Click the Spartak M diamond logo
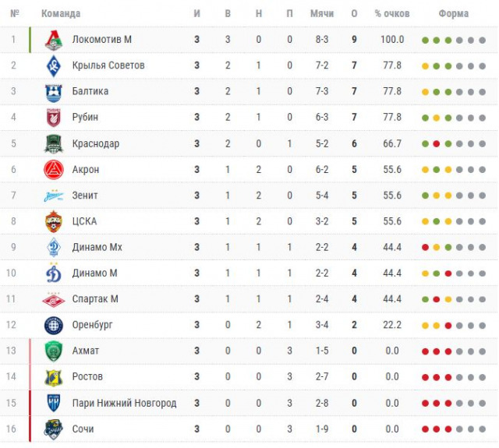The height and width of the screenshot is (448, 499). coord(54,299)
